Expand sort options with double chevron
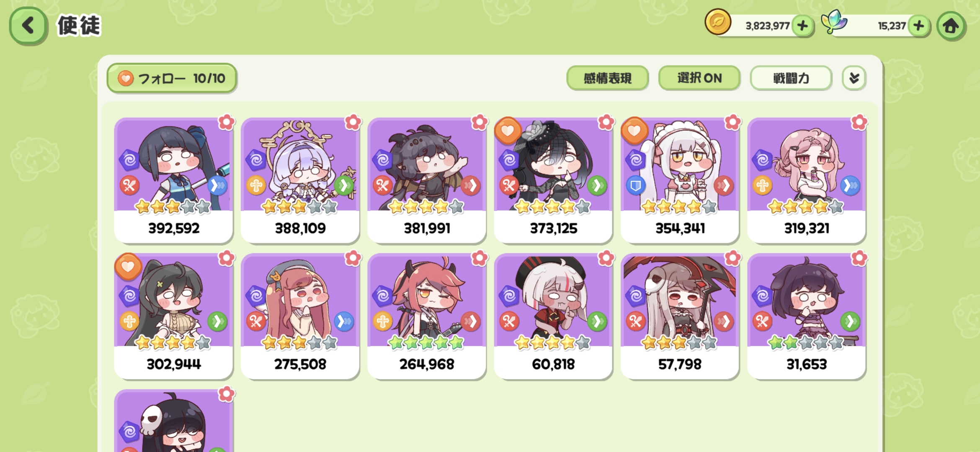Viewport: 980px width, 452px height. [854, 78]
